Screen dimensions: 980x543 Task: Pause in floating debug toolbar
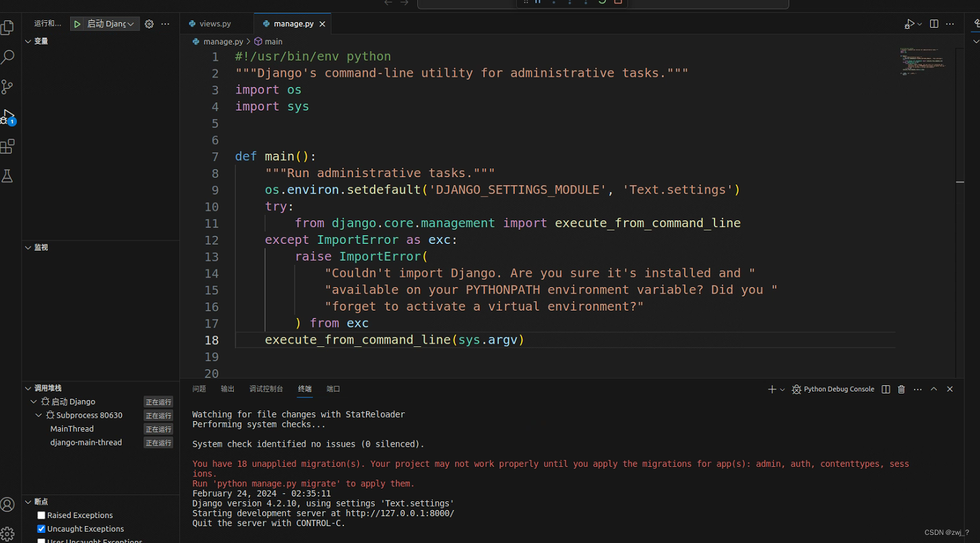[538, 2]
